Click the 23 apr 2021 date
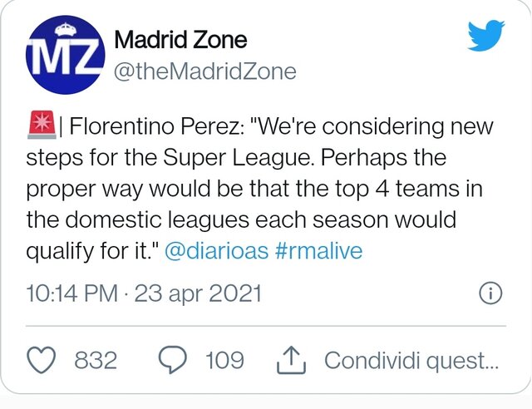Viewport: 532px width, 409px height. pyautogui.click(x=198, y=293)
